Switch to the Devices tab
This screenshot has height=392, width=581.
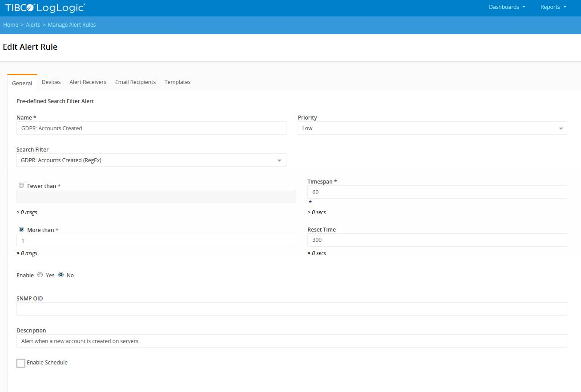[51, 82]
